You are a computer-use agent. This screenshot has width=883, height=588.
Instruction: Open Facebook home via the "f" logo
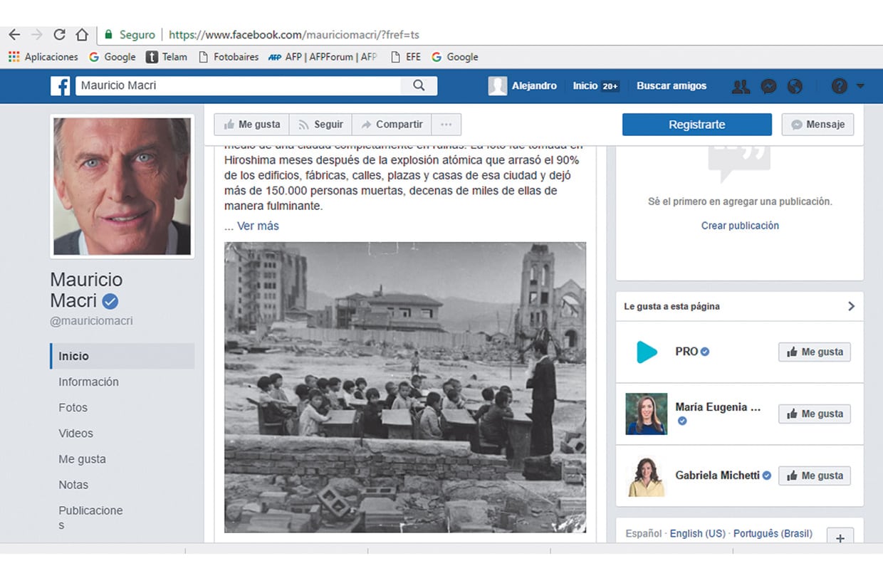click(x=61, y=85)
